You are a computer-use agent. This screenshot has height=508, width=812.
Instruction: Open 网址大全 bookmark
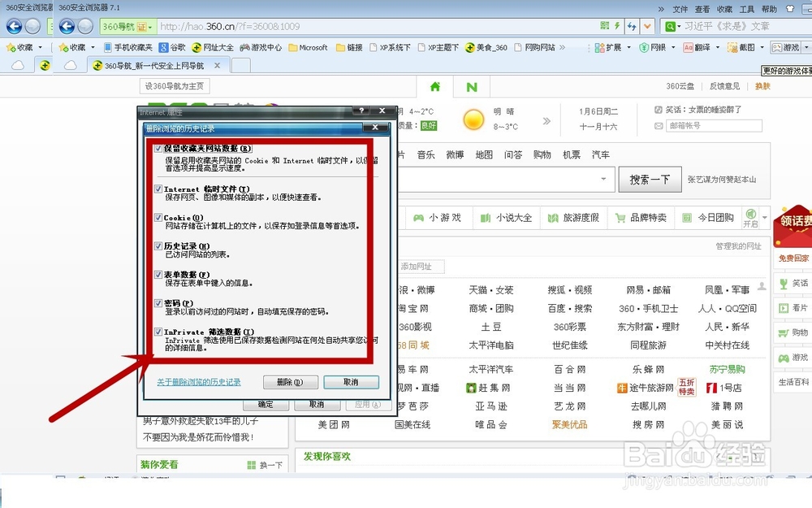click(212, 47)
